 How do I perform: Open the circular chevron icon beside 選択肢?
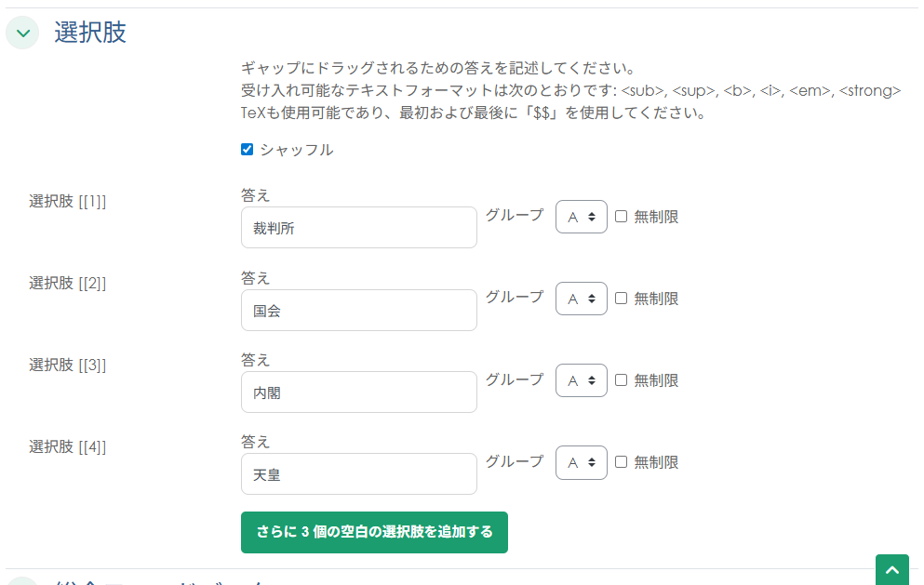tap(21, 31)
